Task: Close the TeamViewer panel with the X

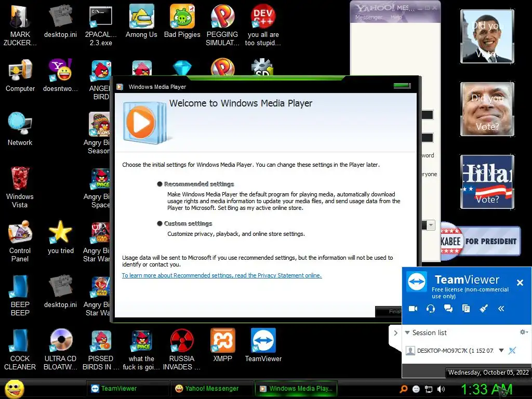Action: pos(520,282)
